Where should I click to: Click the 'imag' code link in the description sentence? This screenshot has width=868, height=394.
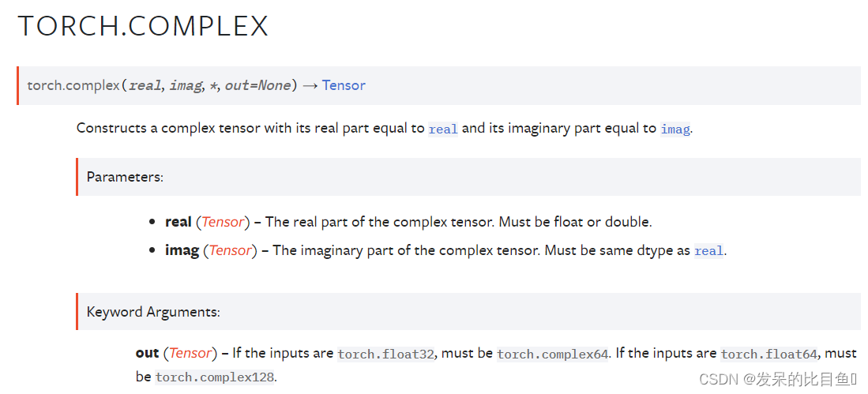(674, 129)
